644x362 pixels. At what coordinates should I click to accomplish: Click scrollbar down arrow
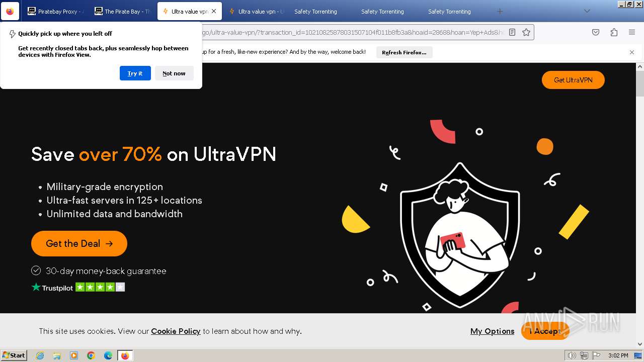click(x=640, y=344)
